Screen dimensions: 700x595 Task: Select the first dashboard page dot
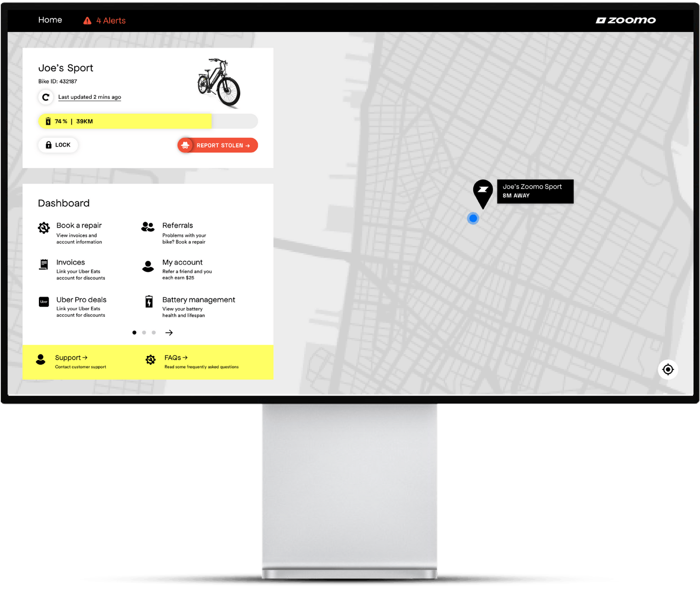click(x=134, y=333)
